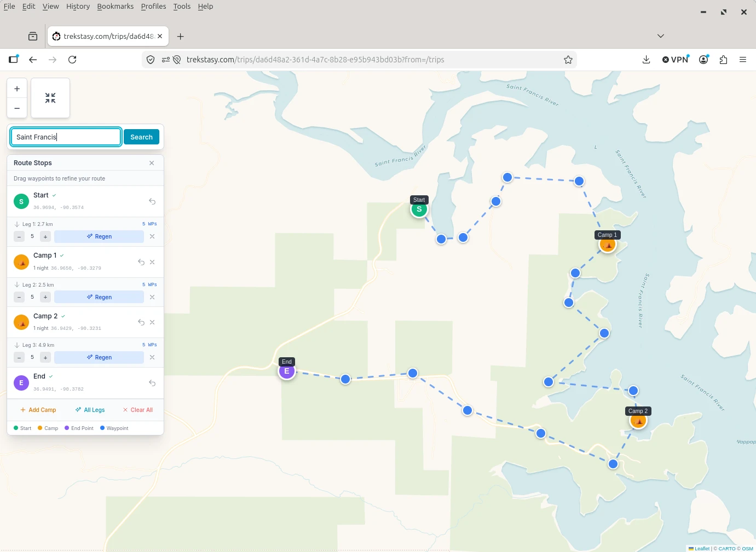The height and width of the screenshot is (552, 756).
Task: Select the green Start marker on map
Action: click(419, 209)
